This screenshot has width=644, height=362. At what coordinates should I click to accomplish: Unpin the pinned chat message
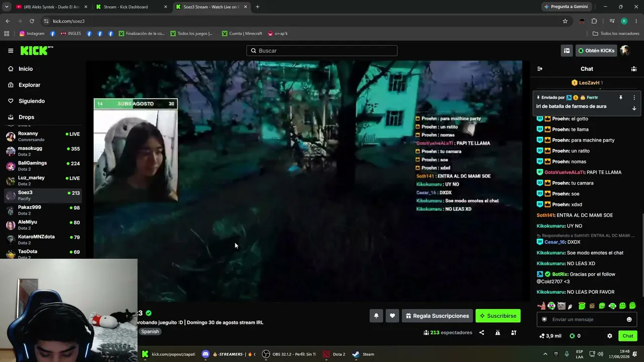pos(621,98)
